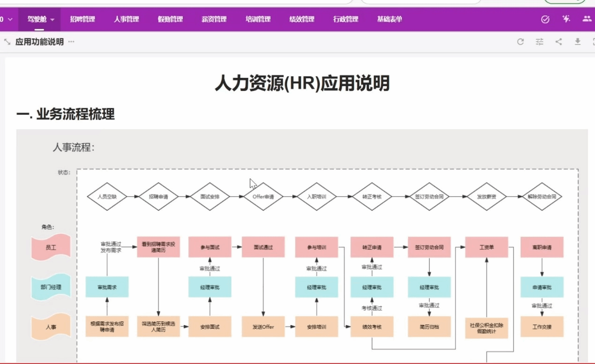The image size is (595, 364).
Task: Open 行政管理 in the navigation bar
Action: 346,19
